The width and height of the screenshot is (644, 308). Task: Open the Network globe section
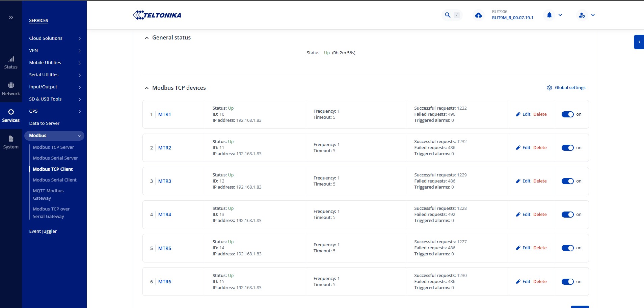click(x=11, y=89)
